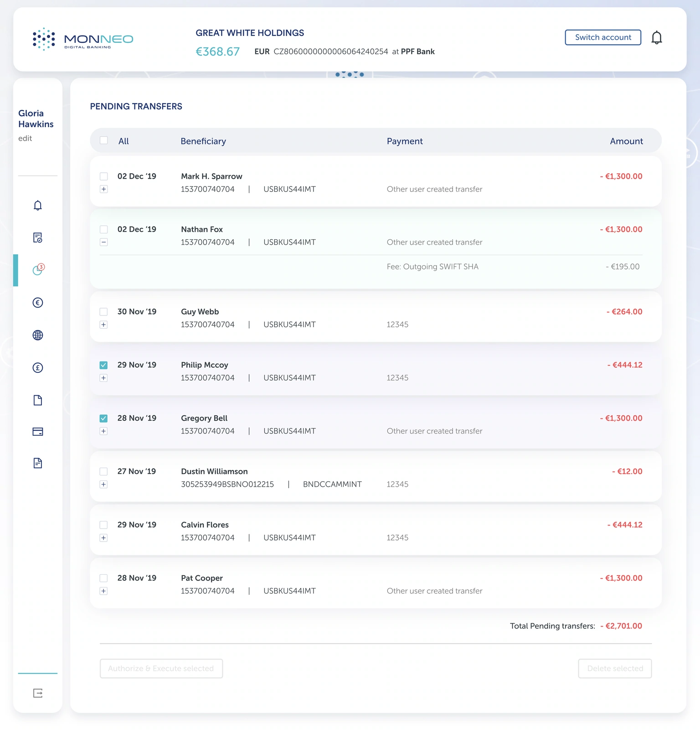Click the bell icon in left sidebar
The width and height of the screenshot is (700, 732).
pyautogui.click(x=38, y=206)
